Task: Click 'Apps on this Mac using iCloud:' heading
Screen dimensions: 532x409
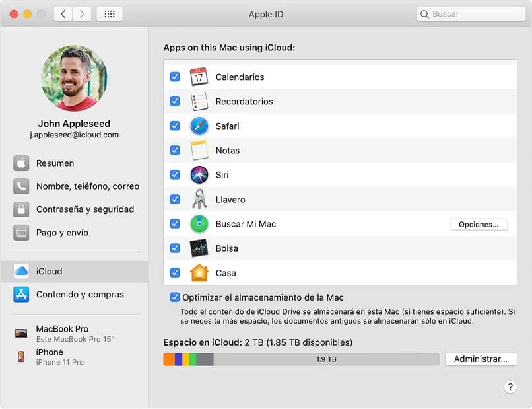Action: 229,48
